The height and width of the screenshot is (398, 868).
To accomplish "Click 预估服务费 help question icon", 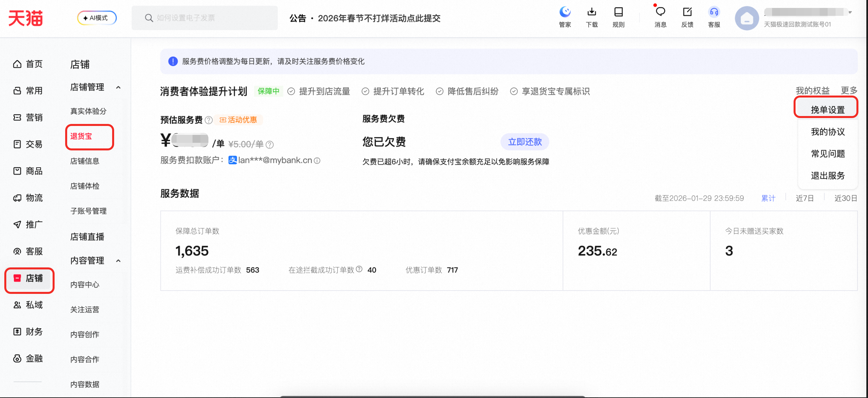I will [209, 120].
